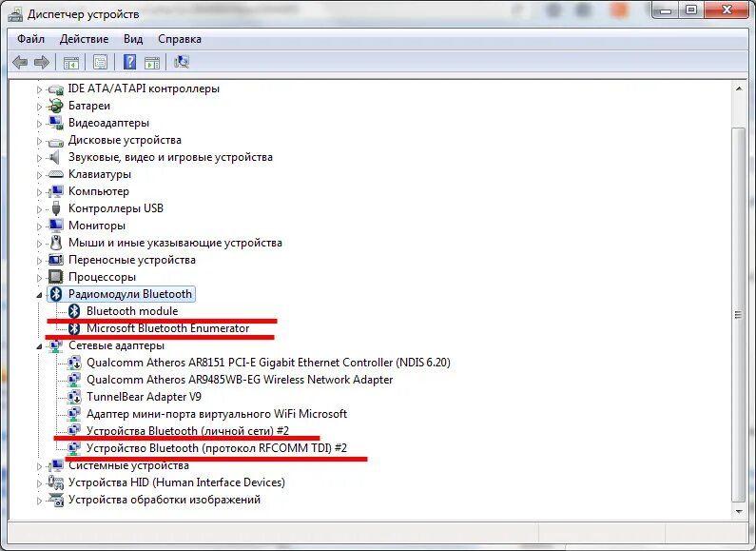Viewport: 756px width, 551px height.
Task: Click the Мыши mouse icon
Action: tap(56, 243)
